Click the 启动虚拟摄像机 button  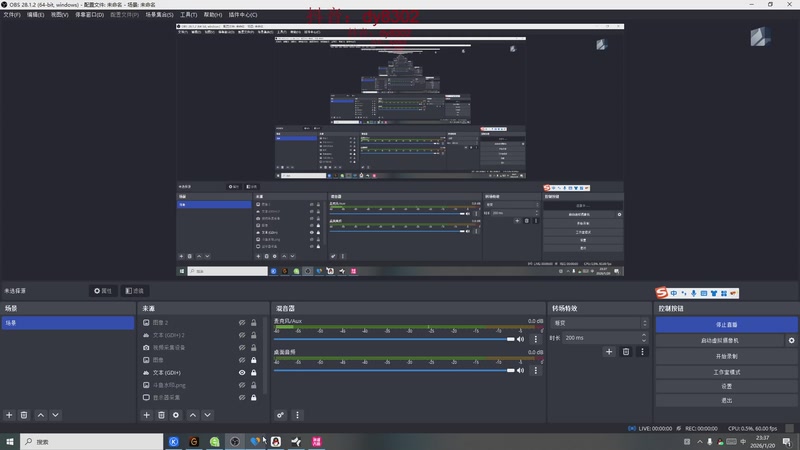click(x=720, y=340)
